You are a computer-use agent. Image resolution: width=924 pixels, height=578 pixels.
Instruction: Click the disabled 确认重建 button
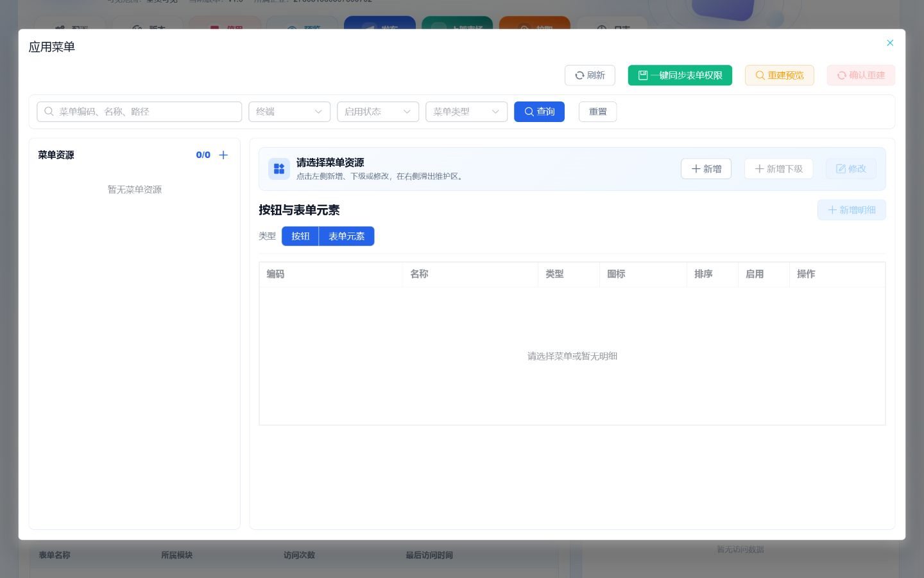point(860,75)
